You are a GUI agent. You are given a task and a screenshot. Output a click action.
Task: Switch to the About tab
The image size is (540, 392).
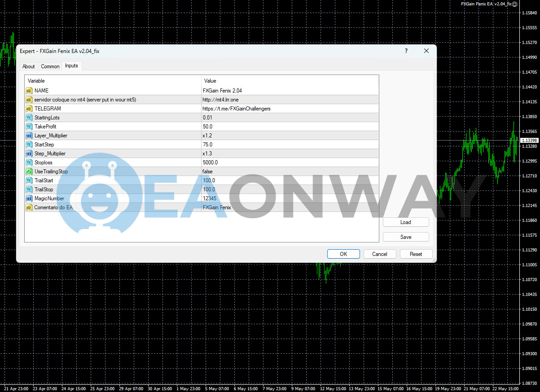point(29,66)
